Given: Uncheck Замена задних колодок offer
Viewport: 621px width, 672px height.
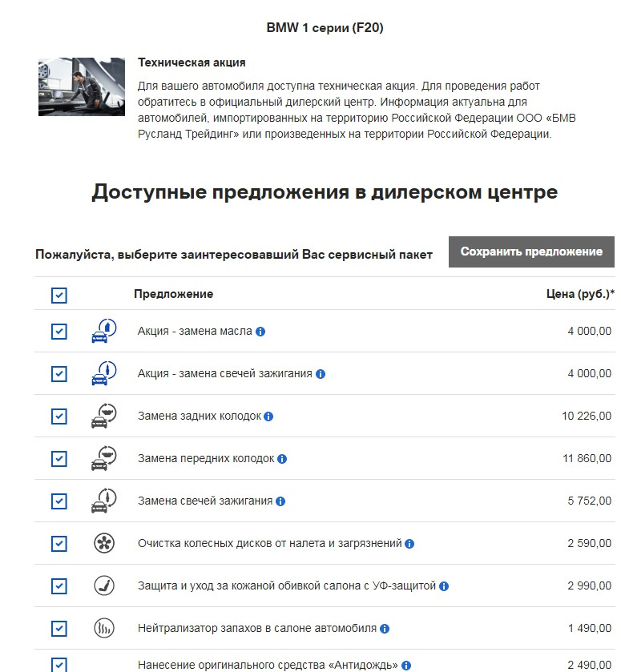Looking at the screenshot, I should tap(58, 416).
